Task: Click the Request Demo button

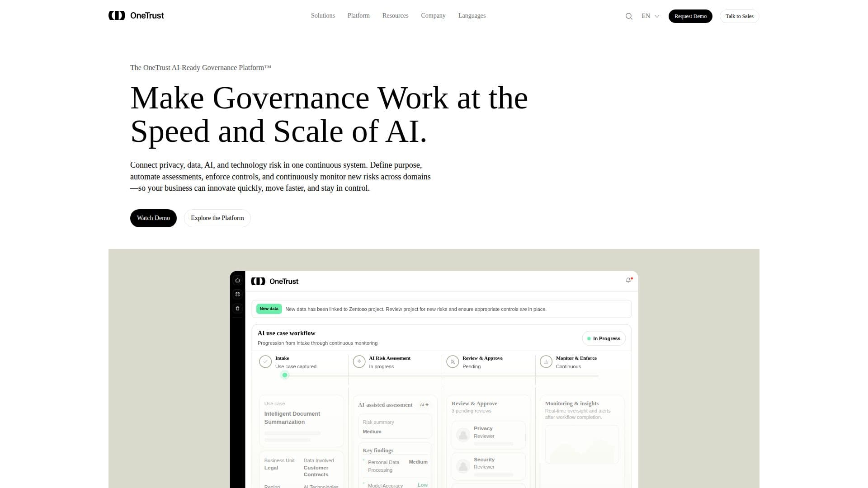Action: click(690, 16)
